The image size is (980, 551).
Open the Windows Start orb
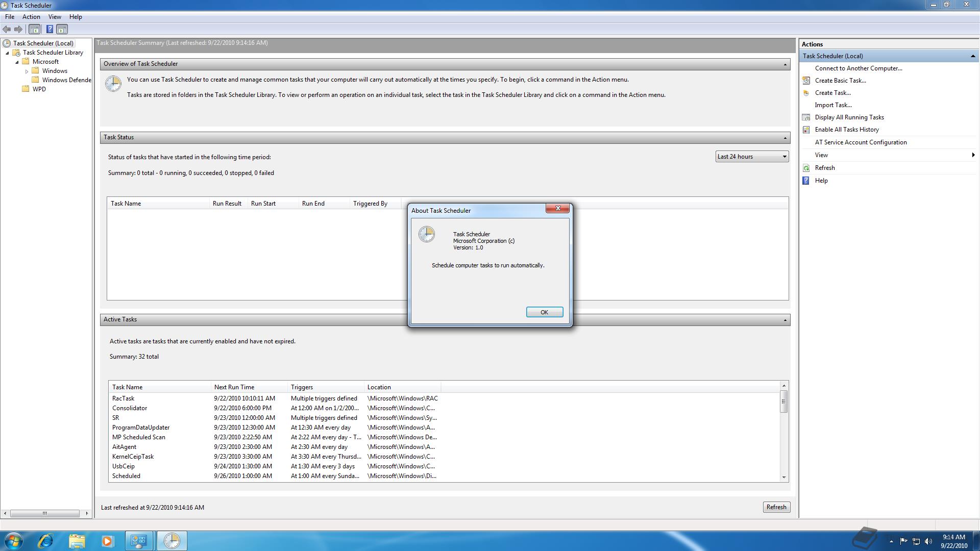pyautogui.click(x=13, y=541)
